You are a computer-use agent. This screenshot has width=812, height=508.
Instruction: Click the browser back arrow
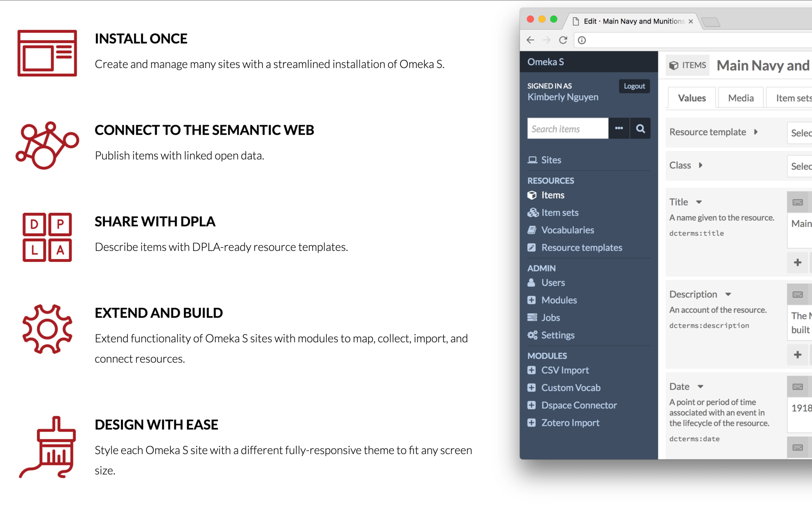530,40
